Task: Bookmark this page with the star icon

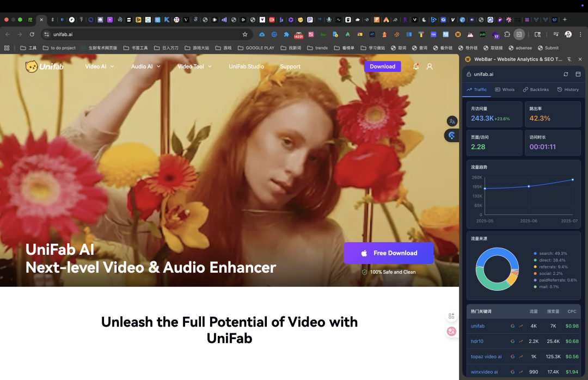Action: tap(245, 34)
